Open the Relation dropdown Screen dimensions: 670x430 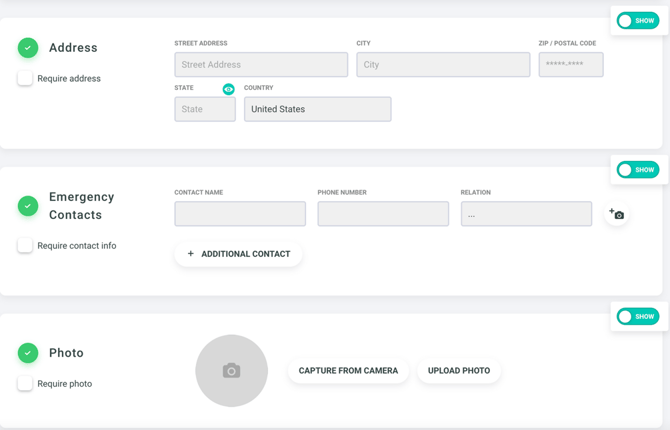coord(526,214)
